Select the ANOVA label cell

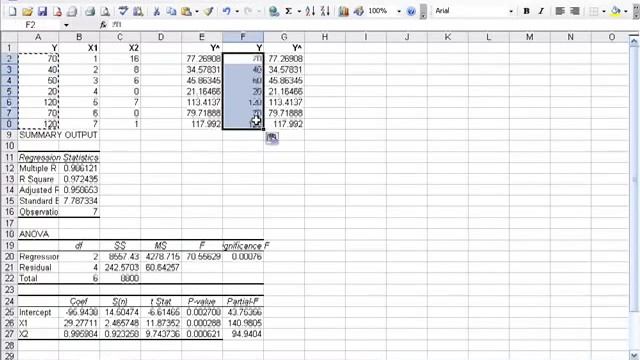(38, 234)
